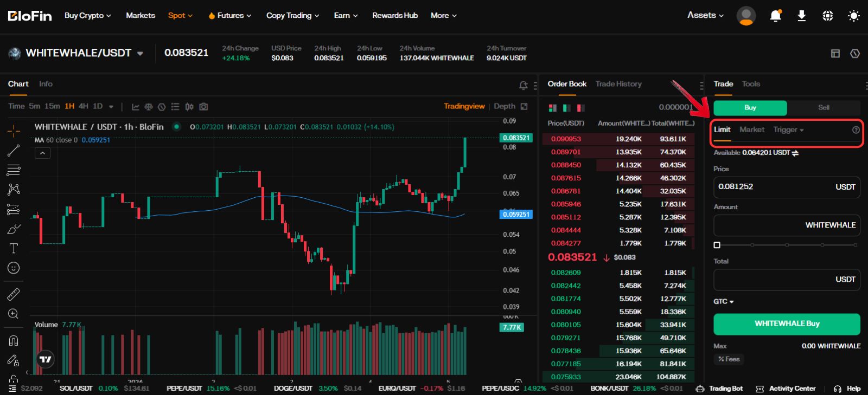Image resolution: width=868 pixels, height=395 pixels.
Task: Open the notifications bell
Action: (x=775, y=16)
